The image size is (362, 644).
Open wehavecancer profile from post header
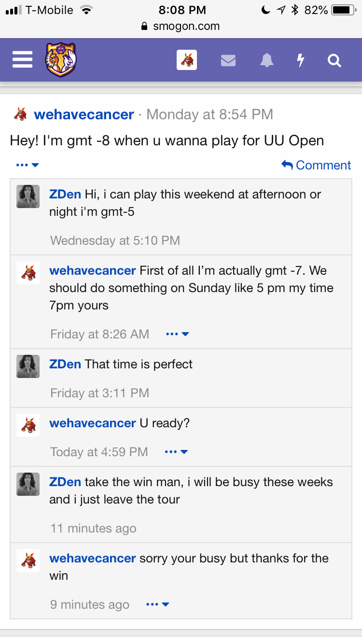point(84,114)
